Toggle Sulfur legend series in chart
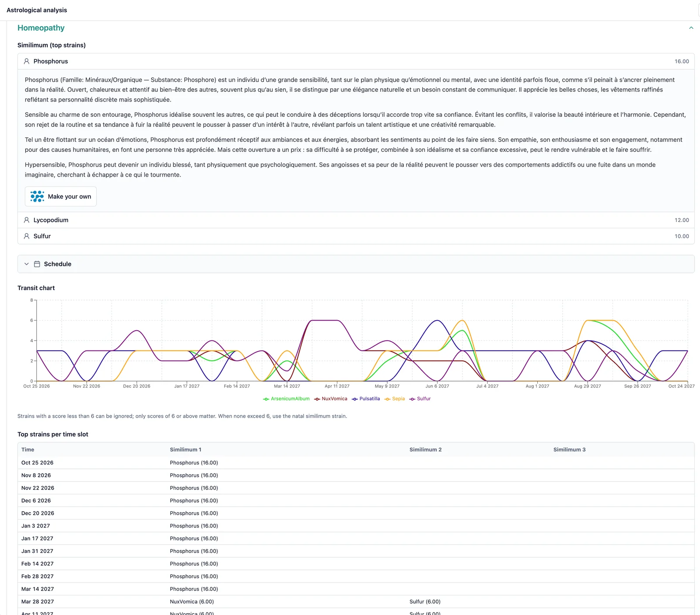 coord(420,399)
